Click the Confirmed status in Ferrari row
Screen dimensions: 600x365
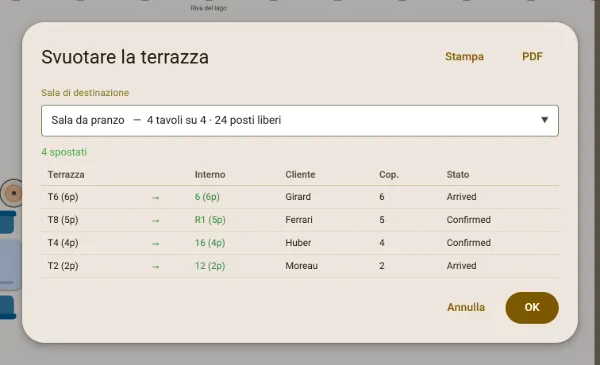click(468, 220)
